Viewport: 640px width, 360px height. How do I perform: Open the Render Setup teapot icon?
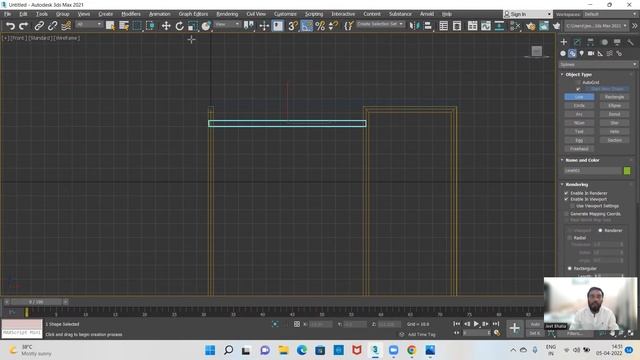pos(530,26)
